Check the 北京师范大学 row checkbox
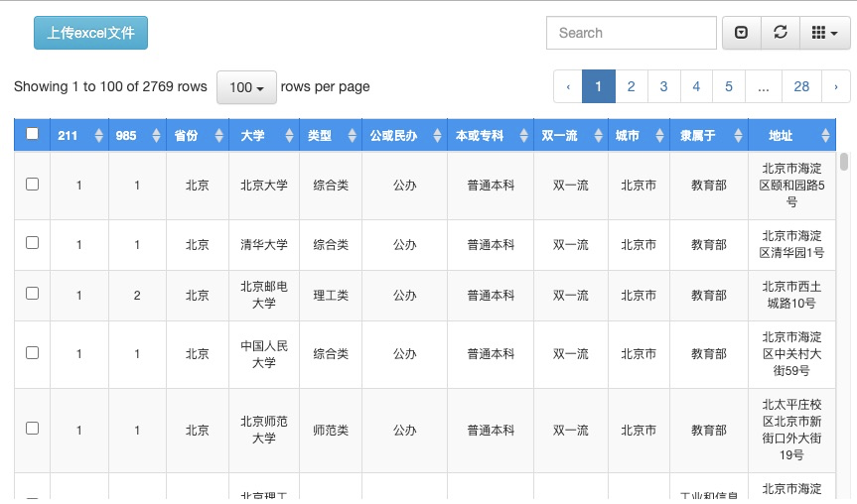The height and width of the screenshot is (504, 857). [32, 428]
